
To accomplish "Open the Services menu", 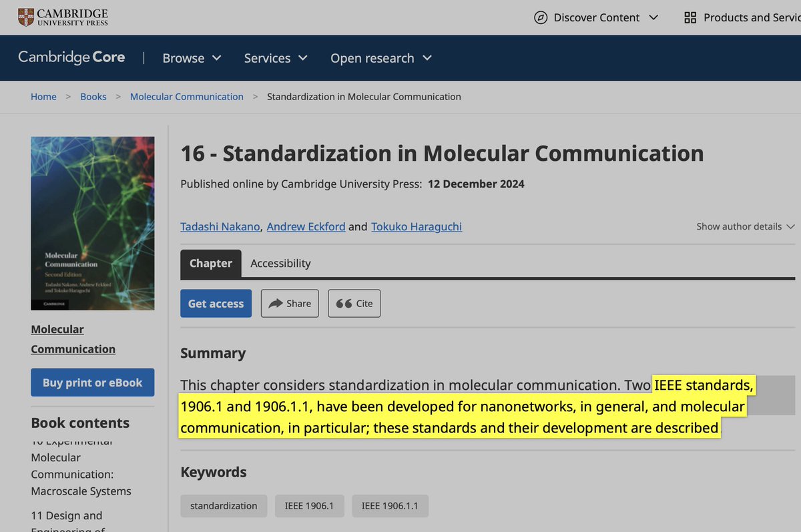I will 276,58.
